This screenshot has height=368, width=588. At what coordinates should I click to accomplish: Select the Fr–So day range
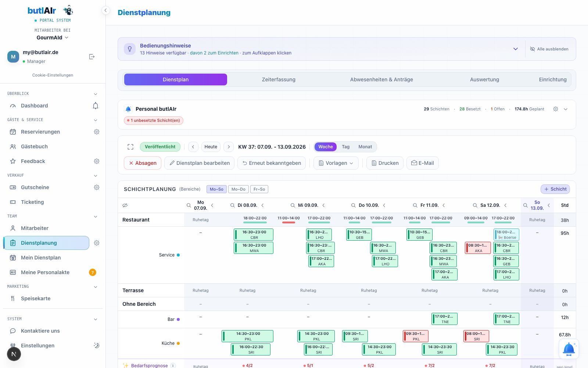[x=259, y=189]
